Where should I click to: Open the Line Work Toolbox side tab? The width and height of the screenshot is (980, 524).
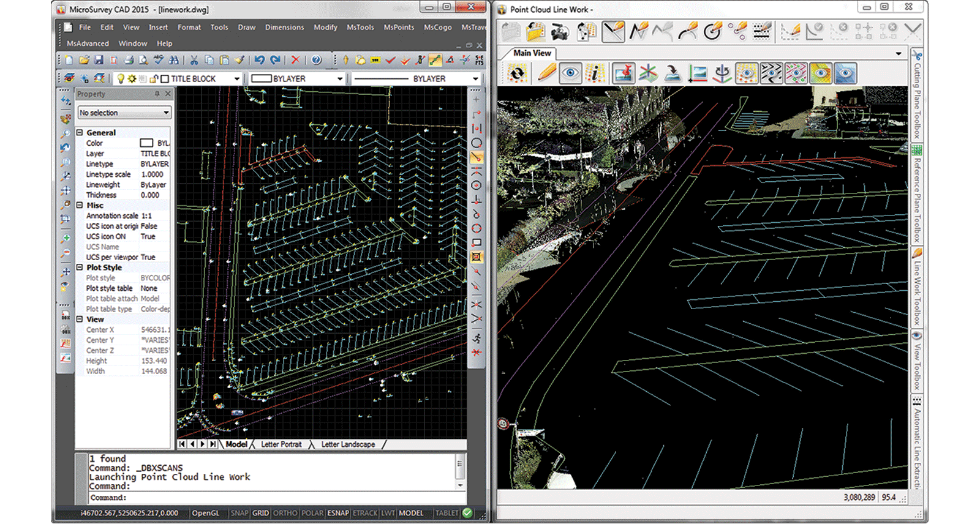click(917, 288)
